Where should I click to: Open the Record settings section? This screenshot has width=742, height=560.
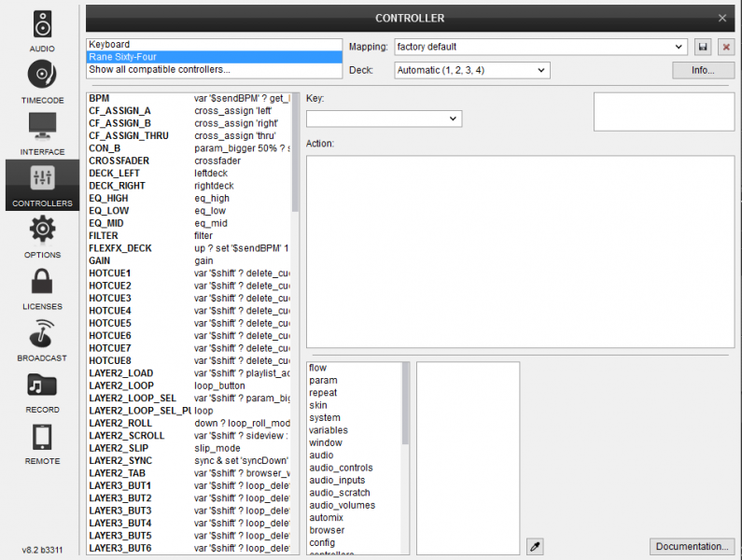42,392
